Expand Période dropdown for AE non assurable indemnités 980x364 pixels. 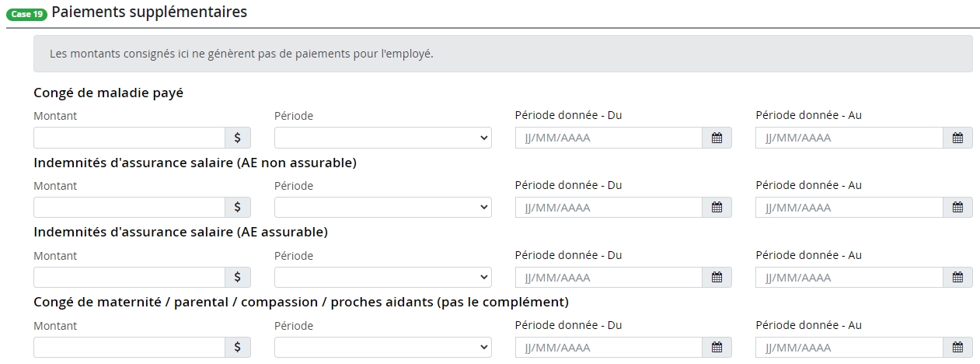pyautogui.click(x=382, y=208)
